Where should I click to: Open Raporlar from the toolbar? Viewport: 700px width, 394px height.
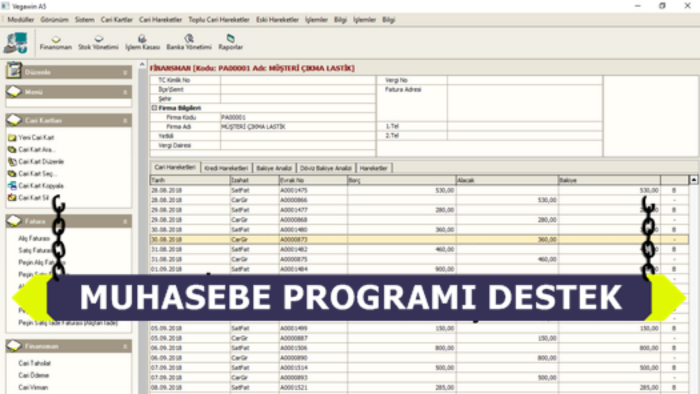tap(230, 42)
